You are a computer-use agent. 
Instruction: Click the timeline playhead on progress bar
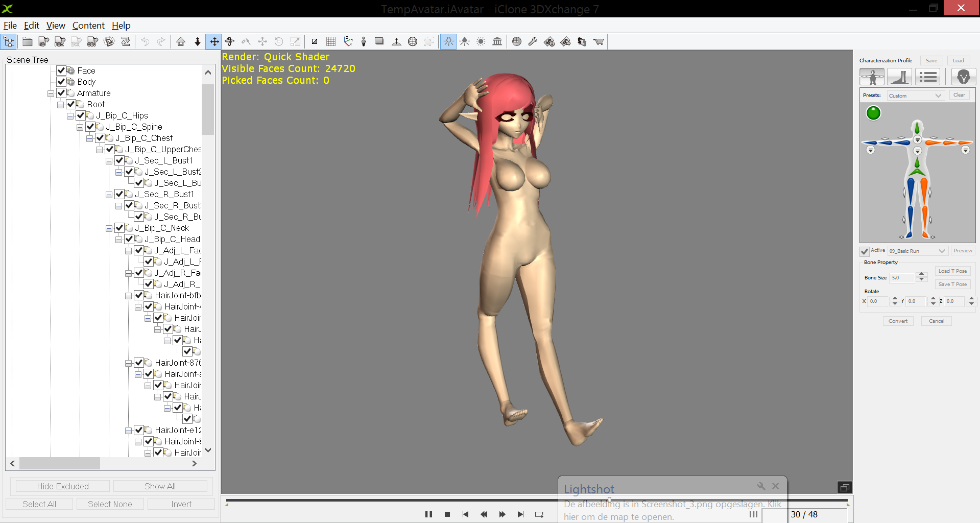point(609,500)
